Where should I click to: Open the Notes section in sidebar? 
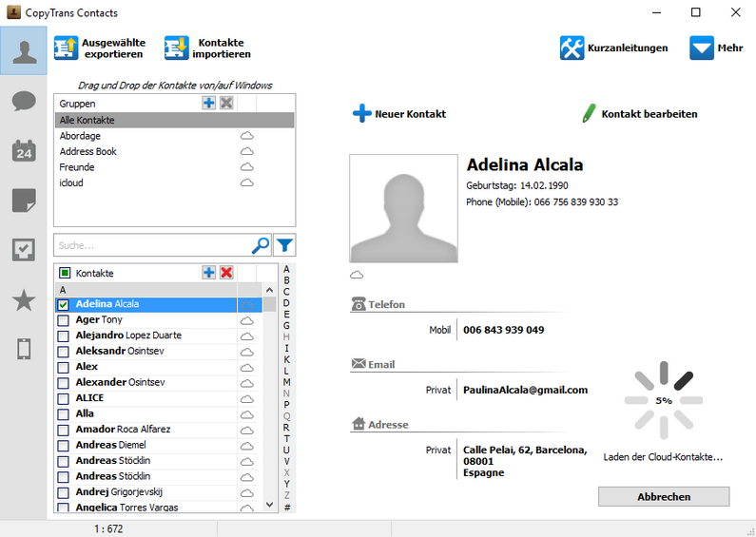point(24,201)
